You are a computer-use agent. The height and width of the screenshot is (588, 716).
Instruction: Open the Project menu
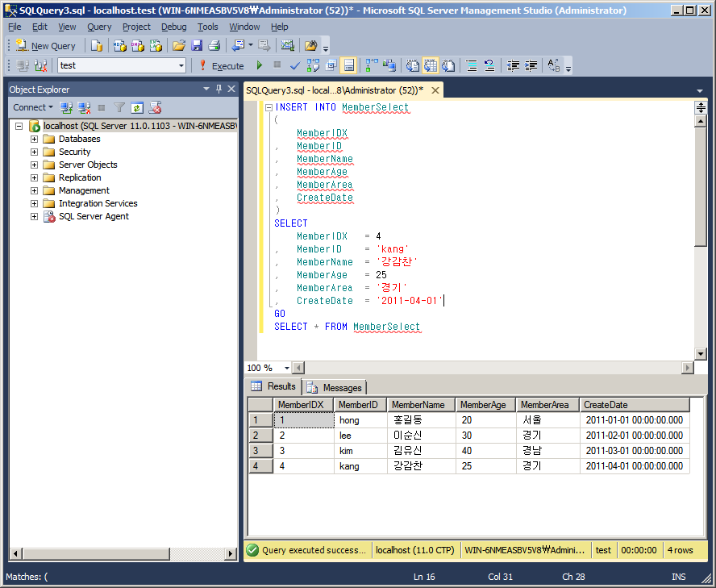tap(136, 27)
